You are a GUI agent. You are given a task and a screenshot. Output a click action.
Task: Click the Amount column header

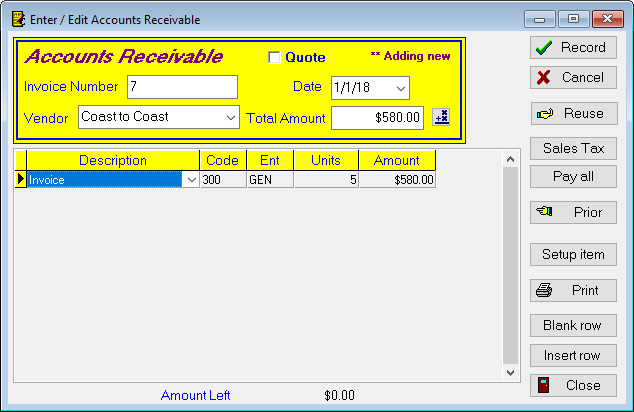click(397, 161)
